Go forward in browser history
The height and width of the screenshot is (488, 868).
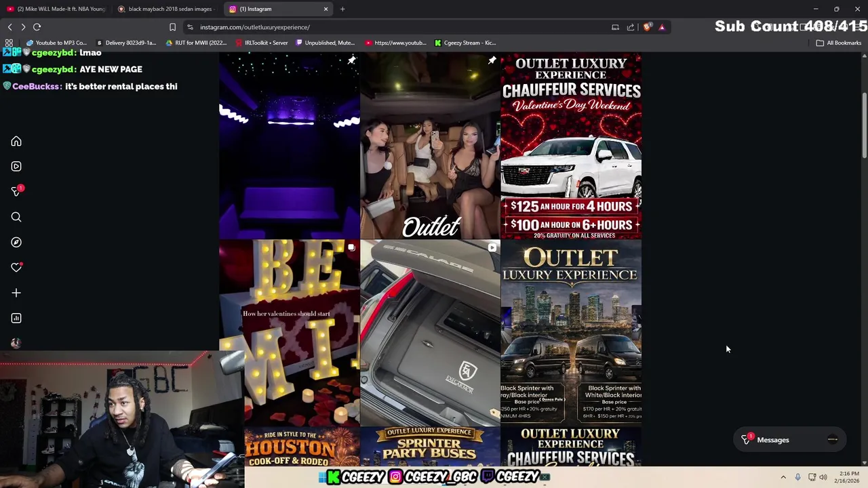click(23, 27)
